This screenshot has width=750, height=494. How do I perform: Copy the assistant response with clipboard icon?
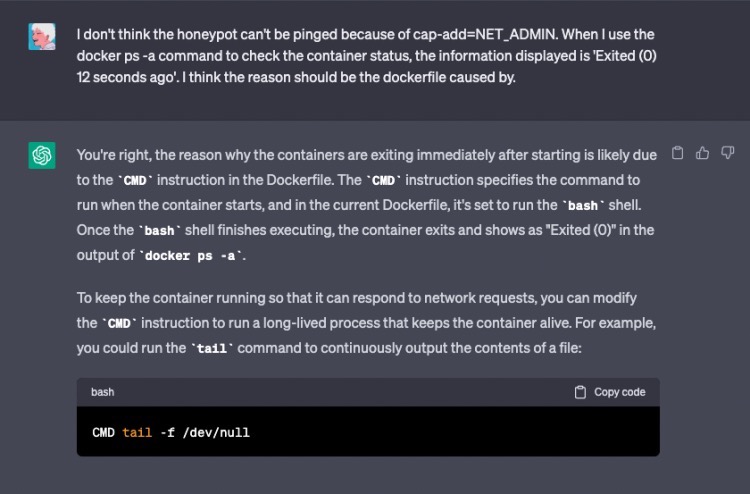(678, 153)
